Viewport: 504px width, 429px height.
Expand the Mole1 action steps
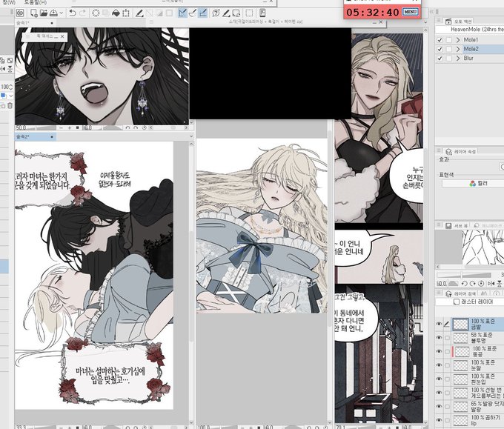(x=458, y=40)
